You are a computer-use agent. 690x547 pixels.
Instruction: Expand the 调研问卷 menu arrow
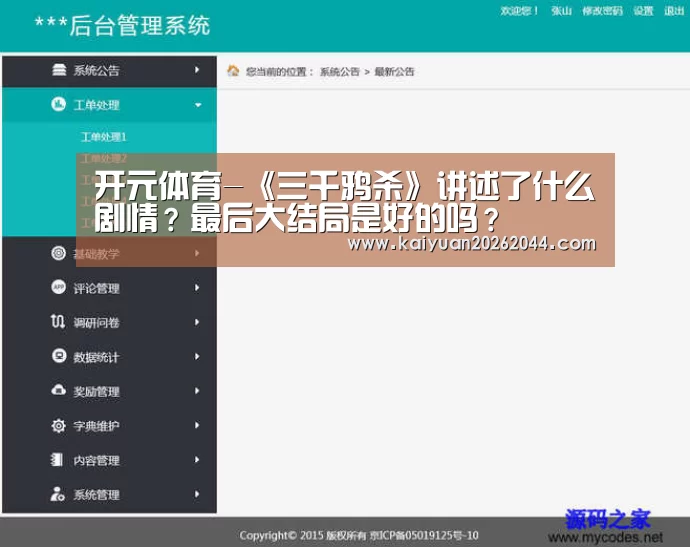[197, 322]
